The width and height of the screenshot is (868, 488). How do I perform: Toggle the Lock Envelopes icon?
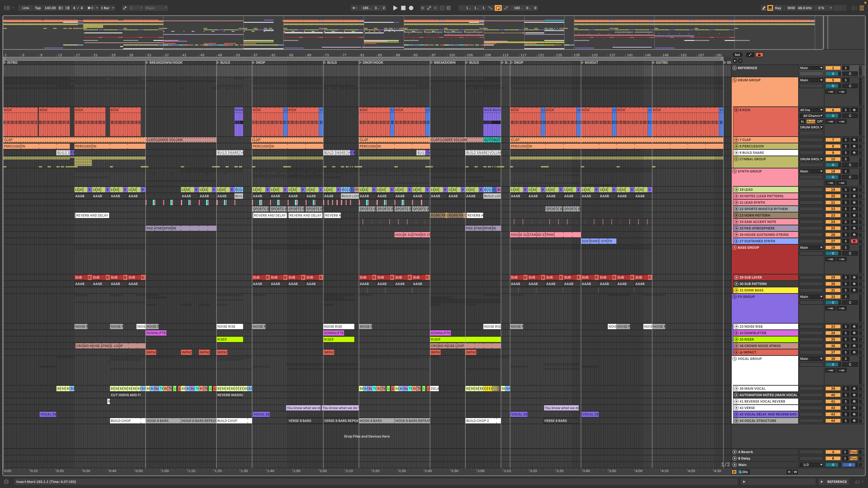point(759,55)
